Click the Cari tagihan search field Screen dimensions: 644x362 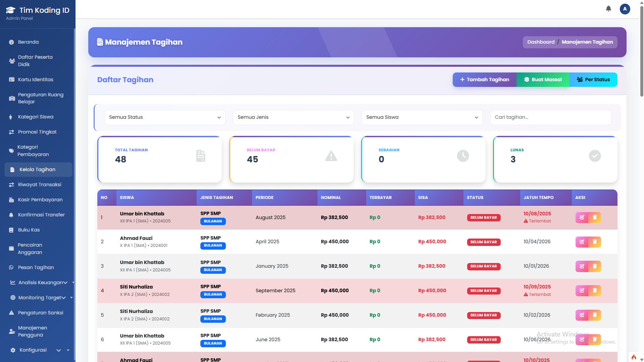click(x=550, y=117)
